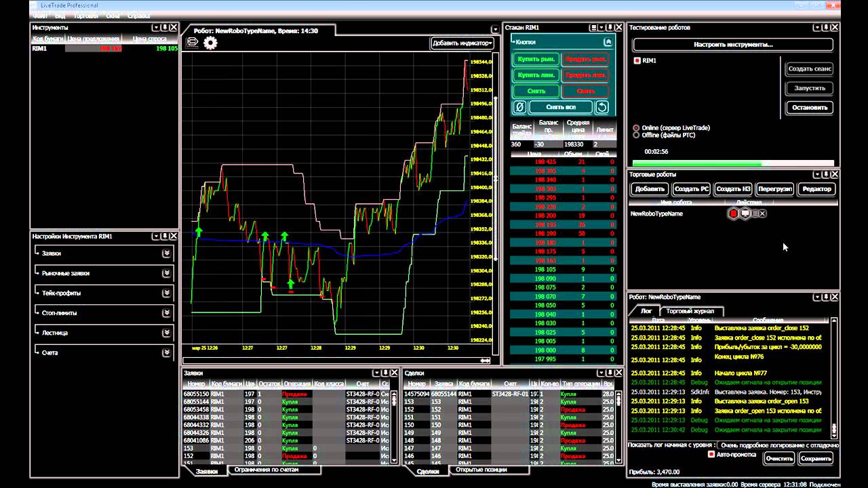Select the Заявки bottom tab

tap(207, 471)
